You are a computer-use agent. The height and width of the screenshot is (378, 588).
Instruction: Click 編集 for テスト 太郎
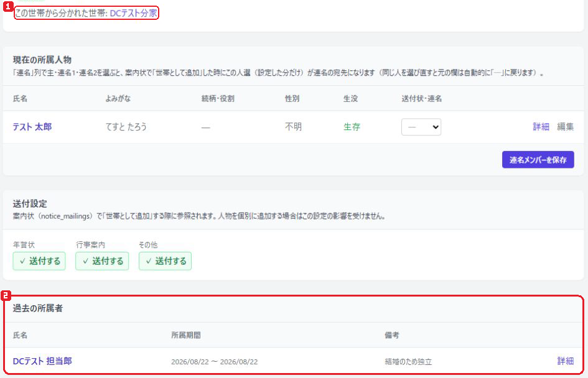tap(566, 127)
